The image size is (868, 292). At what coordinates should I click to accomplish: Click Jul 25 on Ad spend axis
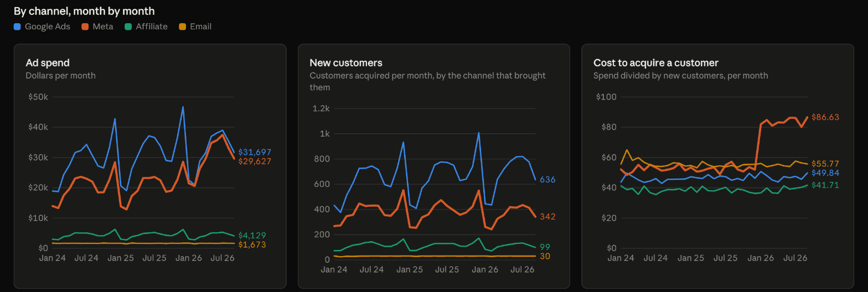pos(154,258)
